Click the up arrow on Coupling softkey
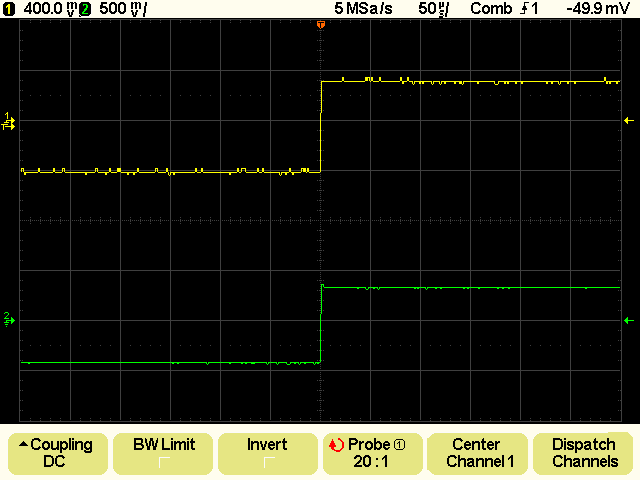The image size is (640, 480). [x=23, y=444]
